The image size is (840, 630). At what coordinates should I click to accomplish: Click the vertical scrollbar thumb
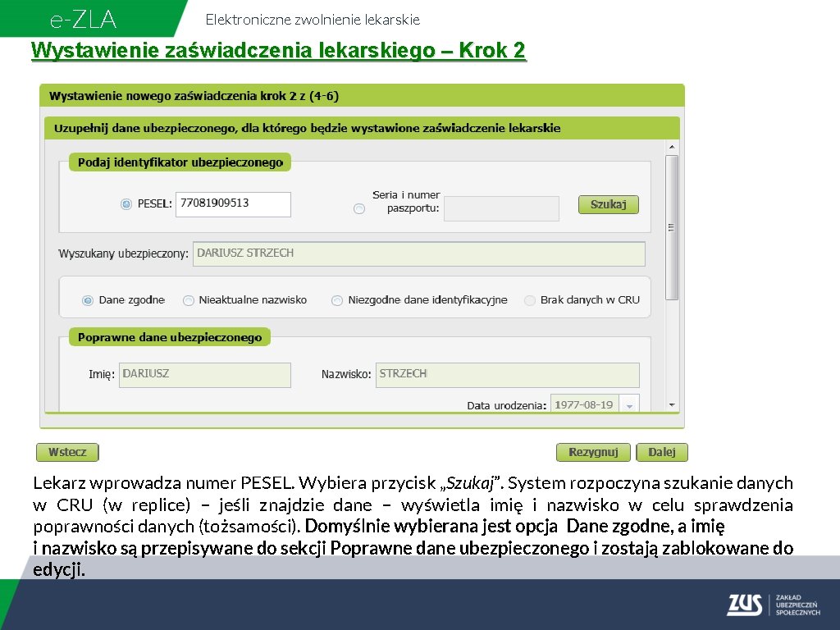[672, 228]
